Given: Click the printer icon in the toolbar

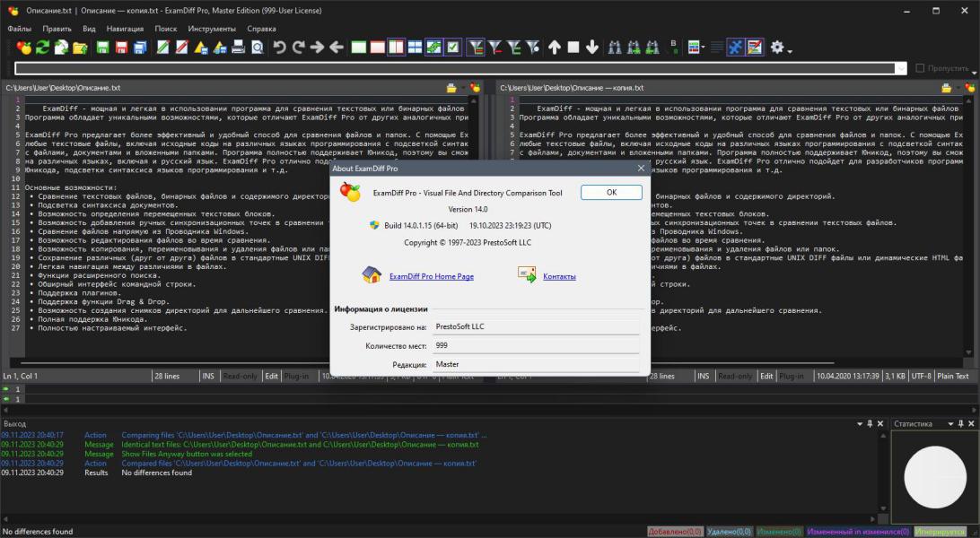Looking at the screenshot, I should tap(238, 48).
